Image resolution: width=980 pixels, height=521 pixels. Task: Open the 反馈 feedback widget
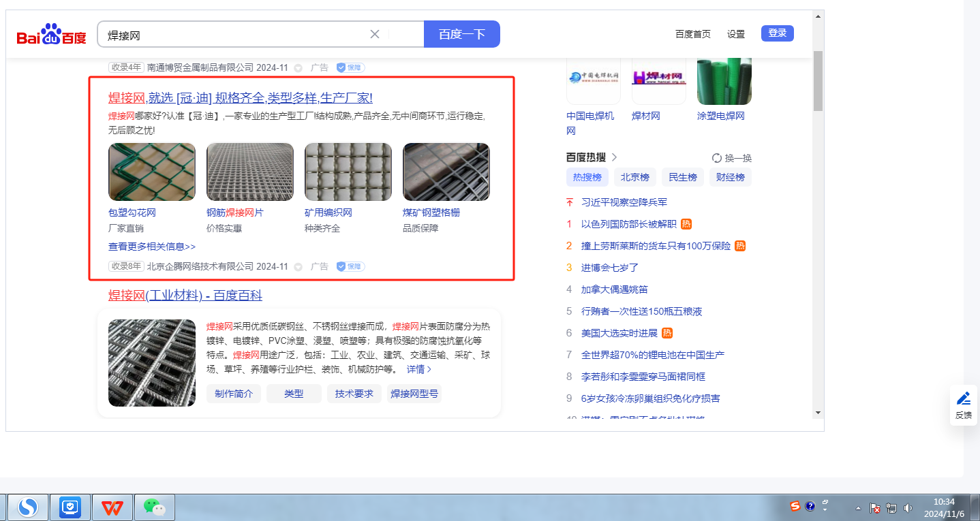point(963,405)
